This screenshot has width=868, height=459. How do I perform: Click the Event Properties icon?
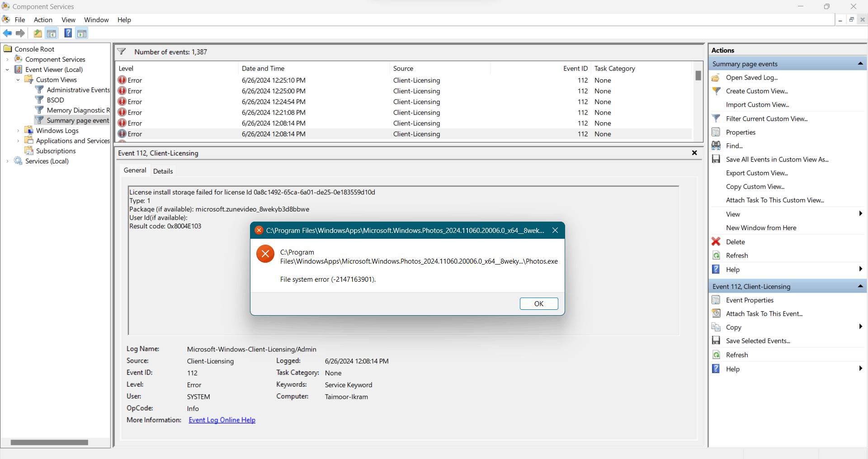click(x=716, y=300)
